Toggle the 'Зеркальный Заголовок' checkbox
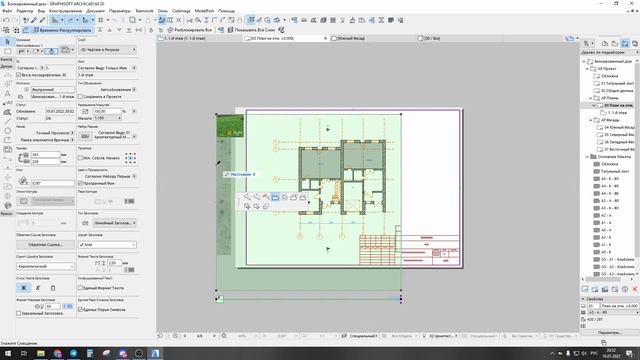Screen dimensions: 640x360 pos(19,313)
